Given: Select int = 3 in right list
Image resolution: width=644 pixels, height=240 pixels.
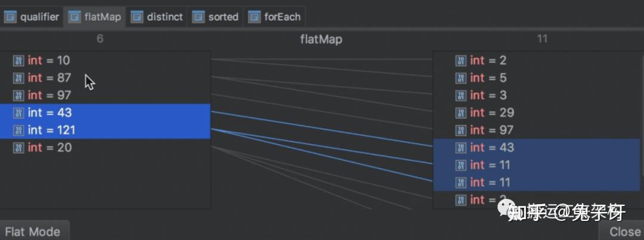Looking at the screenshot, I should coord(537,96).
